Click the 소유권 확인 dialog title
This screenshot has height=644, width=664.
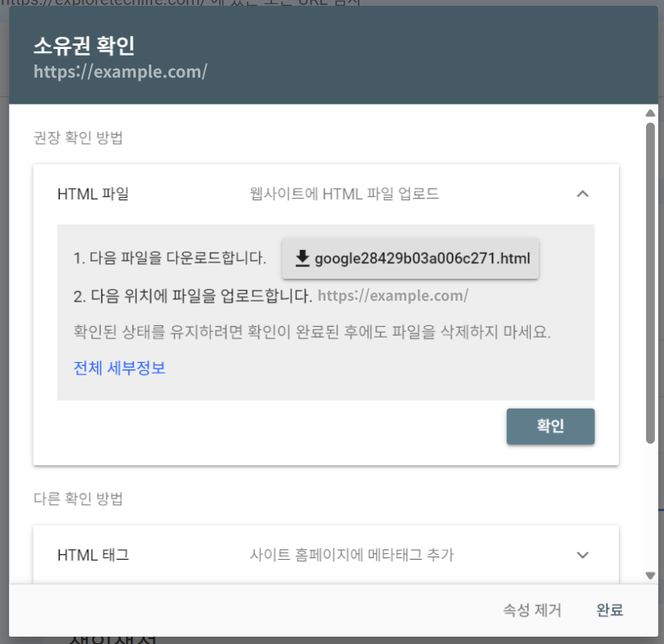[x=84, y=46]
